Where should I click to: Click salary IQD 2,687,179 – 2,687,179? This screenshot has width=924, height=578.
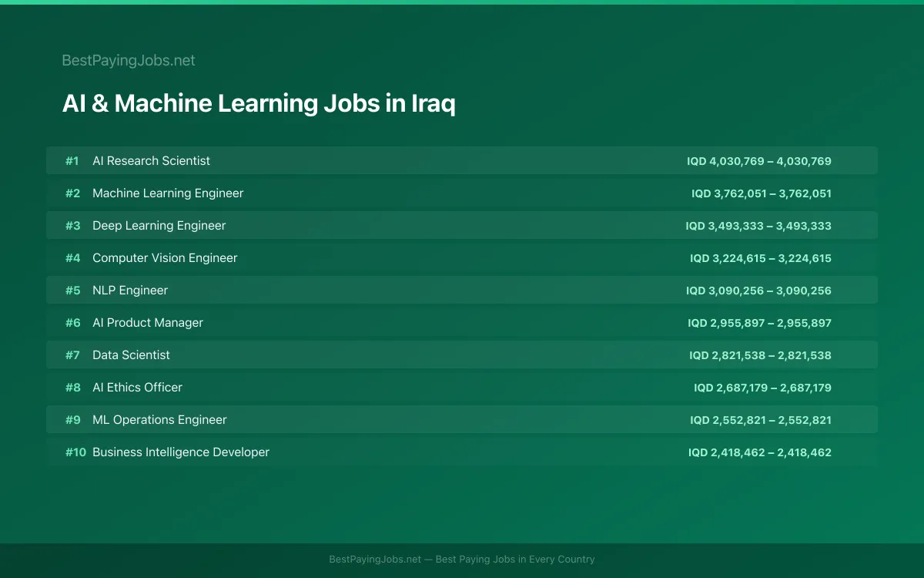coord(762,388)
